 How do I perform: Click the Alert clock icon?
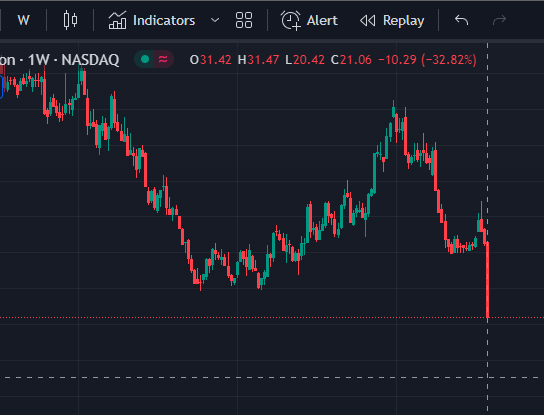[290, 20]
